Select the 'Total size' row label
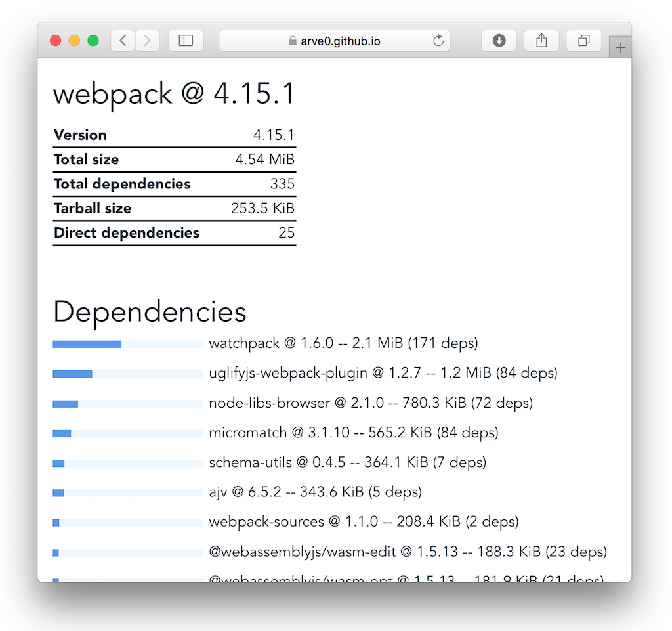 pyautogui.click(x=86, y=160)
